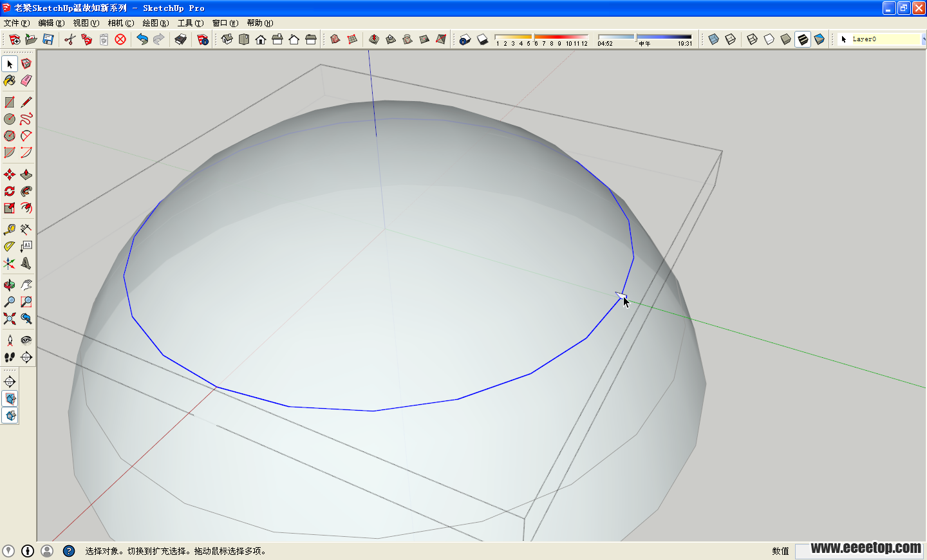Activate the Push/Pull tool
Viewport: 927px width, 560px height.
click(26, 174)
